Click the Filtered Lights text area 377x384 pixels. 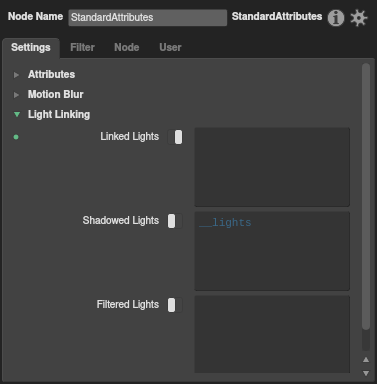click(272, 334)
